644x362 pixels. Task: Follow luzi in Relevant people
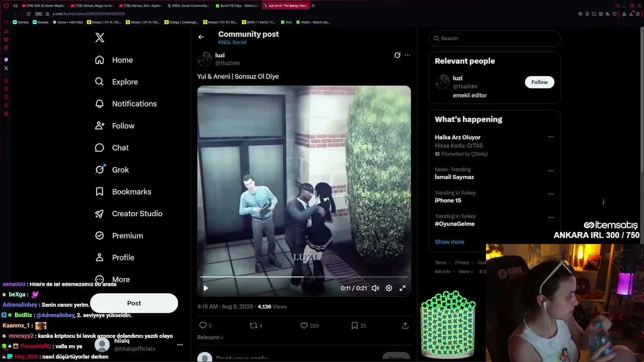[x=539, y=82]
